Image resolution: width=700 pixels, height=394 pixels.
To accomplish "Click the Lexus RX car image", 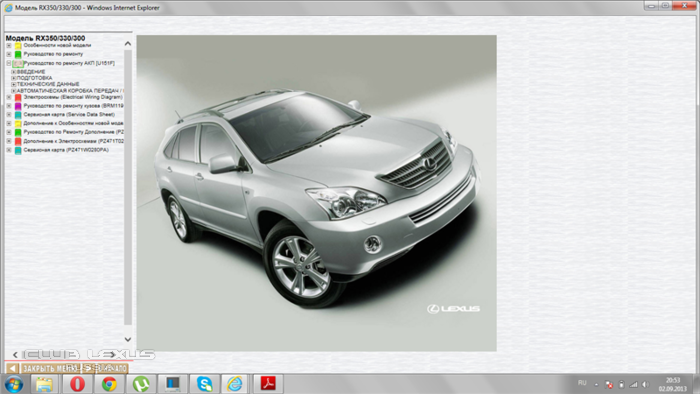I will point(317,193).
